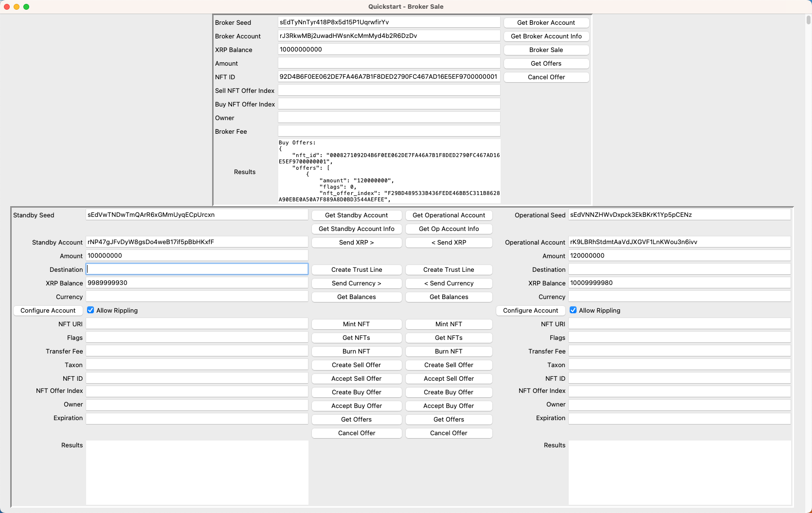Uncheck the standby Allow Rippling checkbox
The width and height of the screenshot is (812, 513).
click(90, 310)
